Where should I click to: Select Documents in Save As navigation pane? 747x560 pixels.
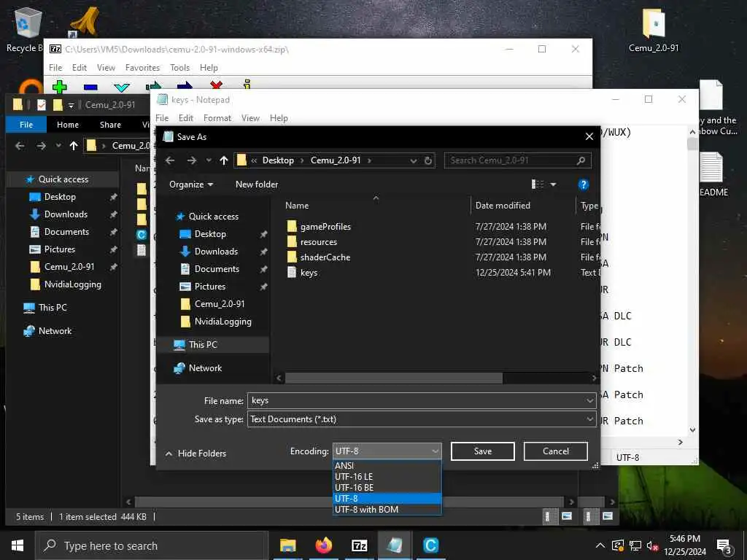(217, 269)
